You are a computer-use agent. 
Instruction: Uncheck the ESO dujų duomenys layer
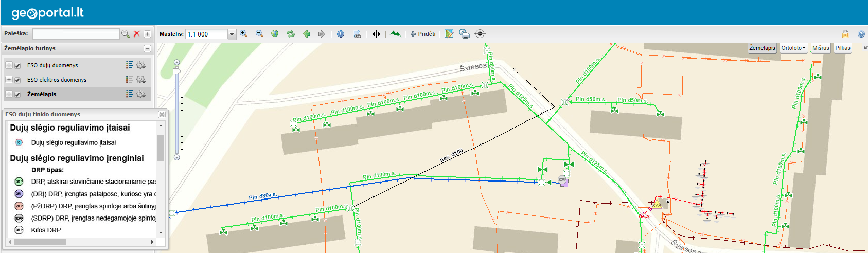(x=17, y=66)
